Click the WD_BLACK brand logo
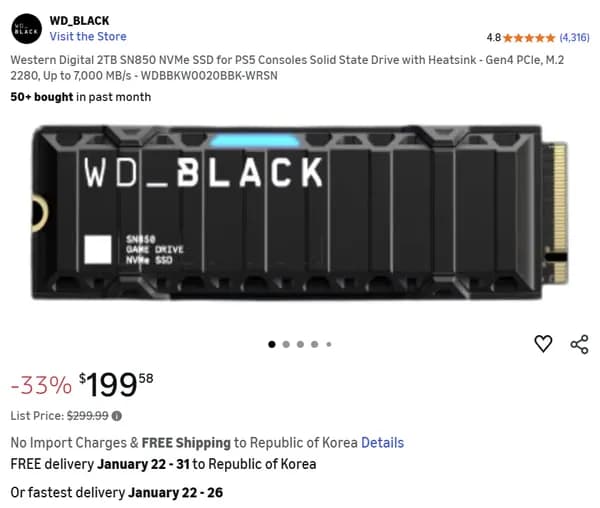Screen dimensions: 600x508 click(x=27, y=28)
